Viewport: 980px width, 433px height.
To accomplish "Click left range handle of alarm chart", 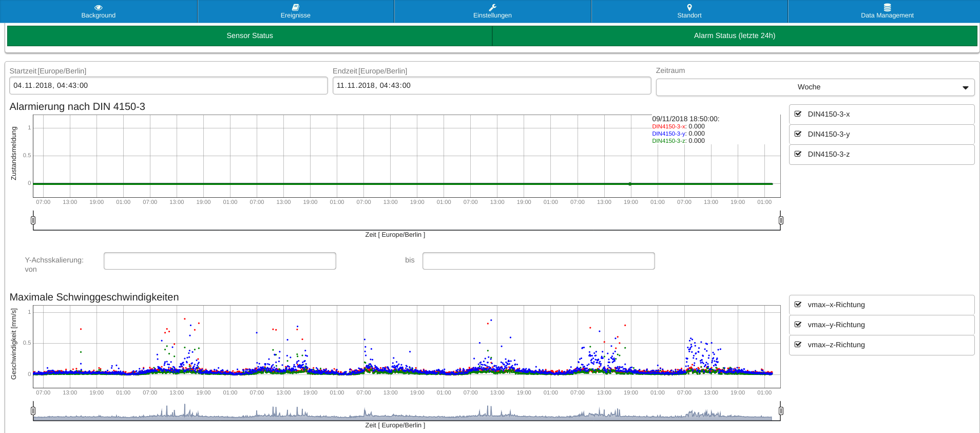I will click(33, 220).
